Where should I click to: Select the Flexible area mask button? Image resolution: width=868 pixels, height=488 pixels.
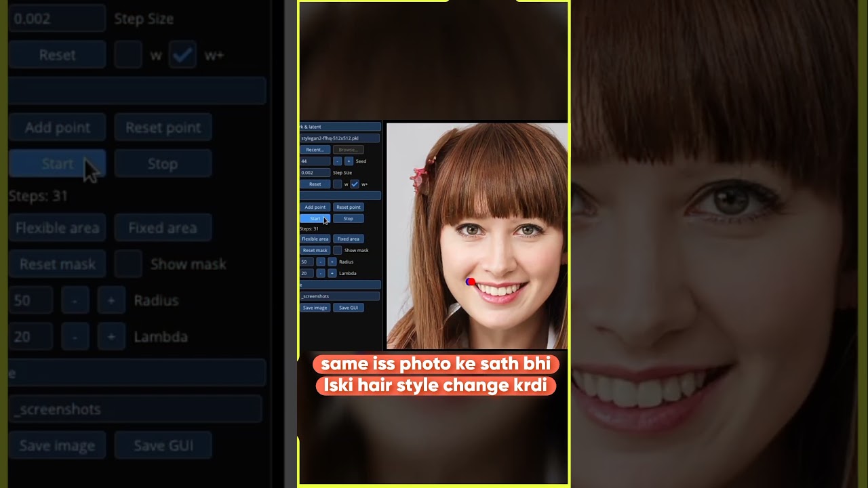[x=315, y=239]
